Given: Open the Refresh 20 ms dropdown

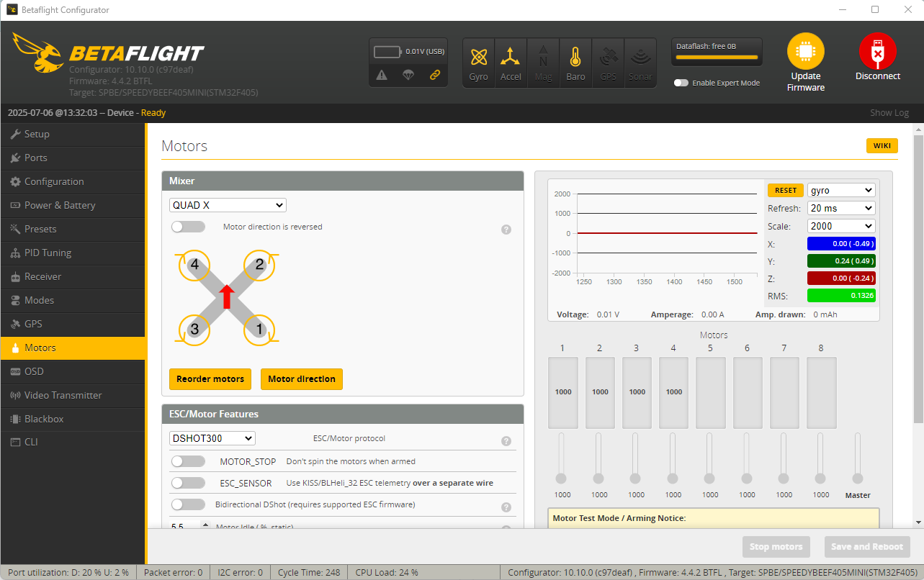Looking at the screenshot, I should click(841, 208).
